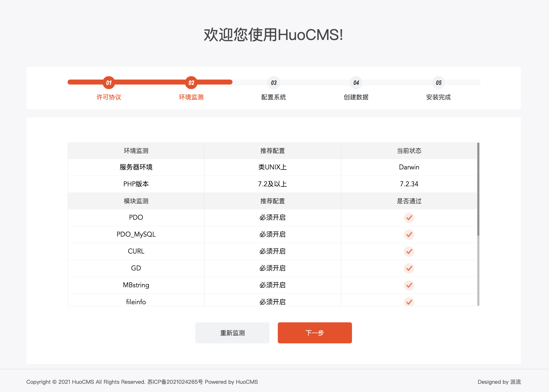Viewport: 549px width, 392px height.
Task: Click the step 05 circle icon
Action: 439,82
